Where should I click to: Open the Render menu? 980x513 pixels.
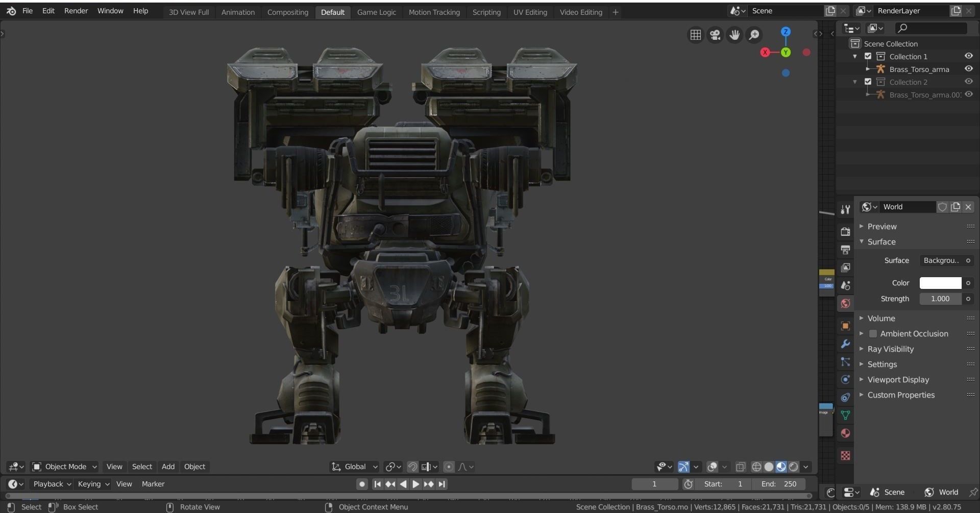pos(76,11)
